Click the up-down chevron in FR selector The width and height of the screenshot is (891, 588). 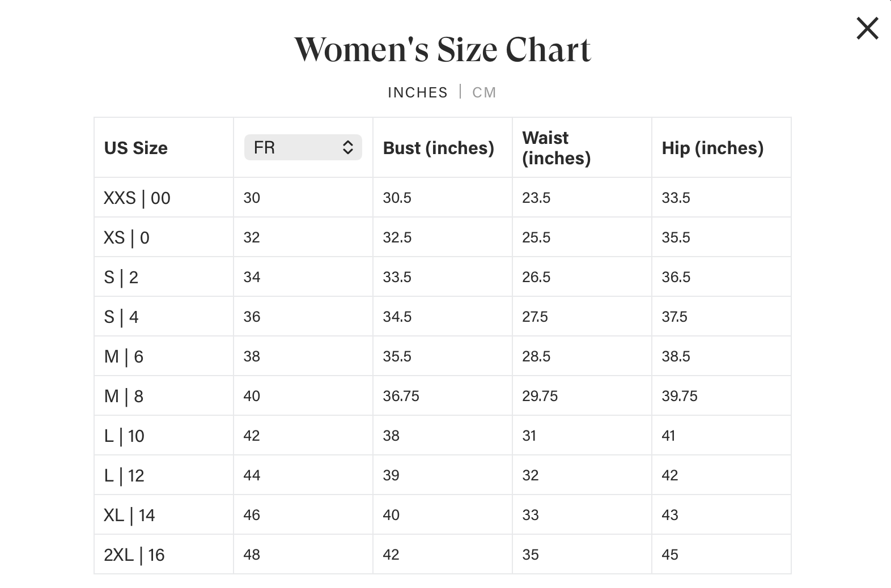tap(348, 147)
